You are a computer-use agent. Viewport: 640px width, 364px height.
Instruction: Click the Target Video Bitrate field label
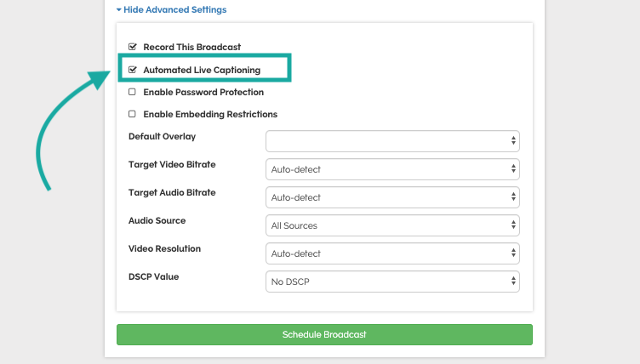point(172,164)
